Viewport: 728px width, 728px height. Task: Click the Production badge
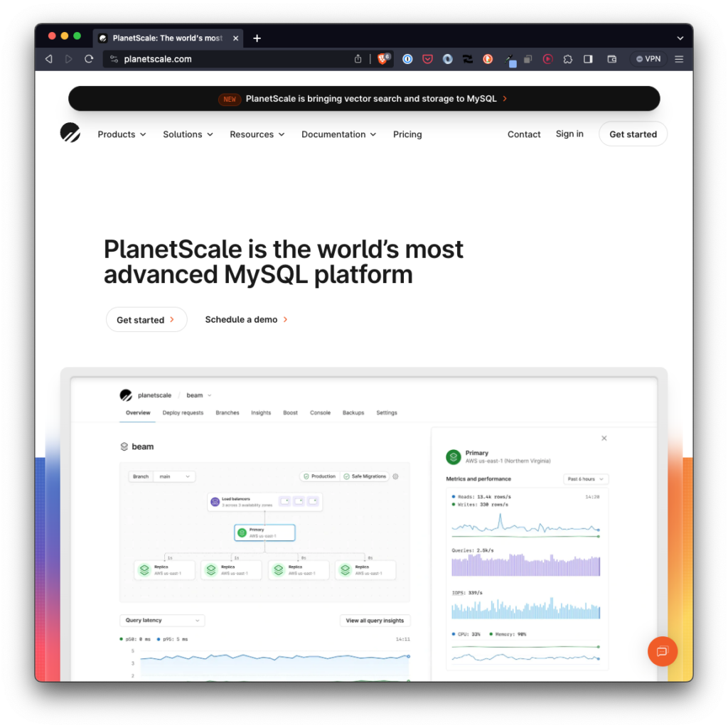(x=319, y=476)
